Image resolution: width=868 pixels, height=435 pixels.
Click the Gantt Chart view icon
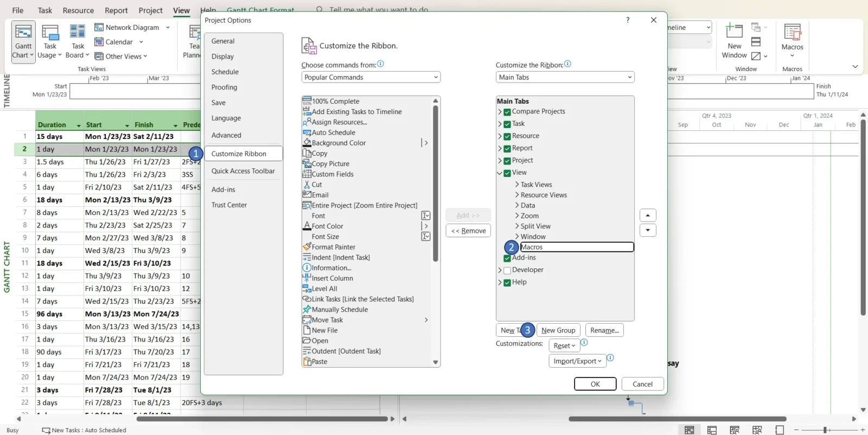(x=23, y=32)
